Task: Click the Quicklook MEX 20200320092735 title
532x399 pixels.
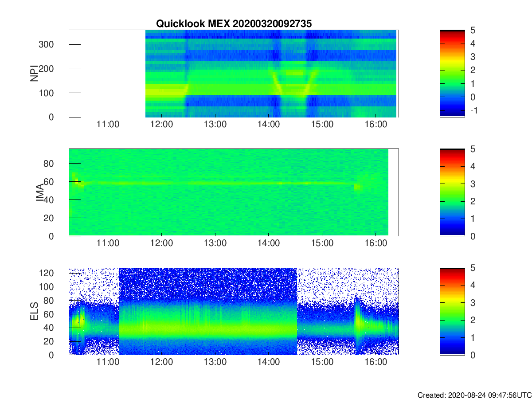Action: point(234,24)
